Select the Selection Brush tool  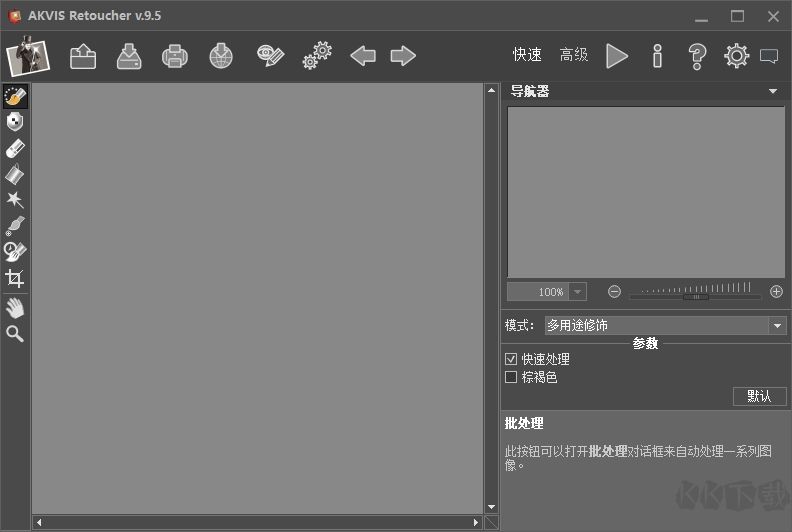tap(15, 96)
